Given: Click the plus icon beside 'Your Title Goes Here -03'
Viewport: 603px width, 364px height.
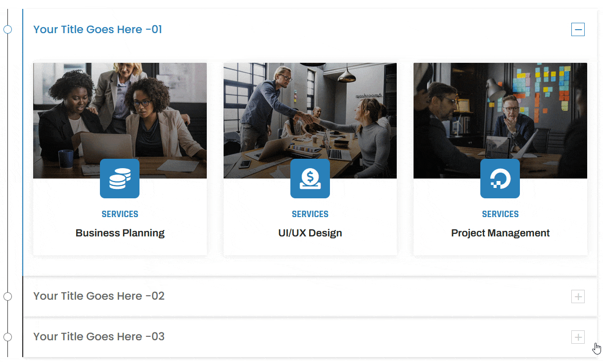Looking at the screenshot, I should click(x=578, y=337).
